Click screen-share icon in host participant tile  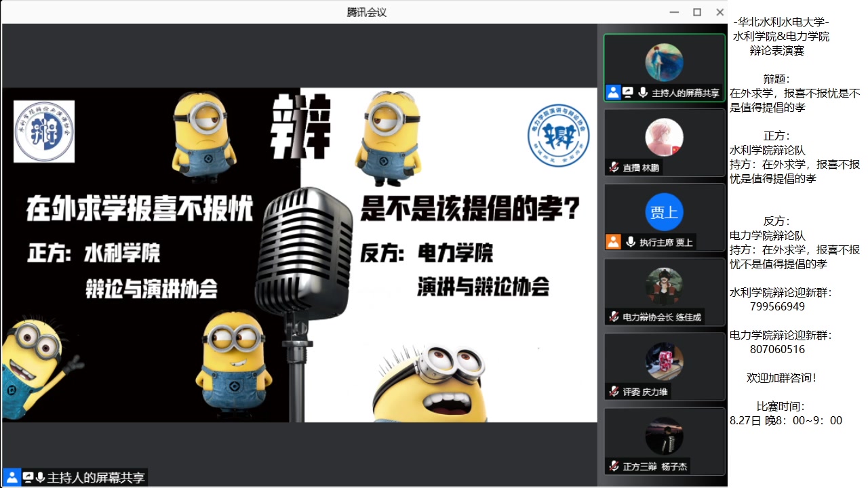point(628,93)
